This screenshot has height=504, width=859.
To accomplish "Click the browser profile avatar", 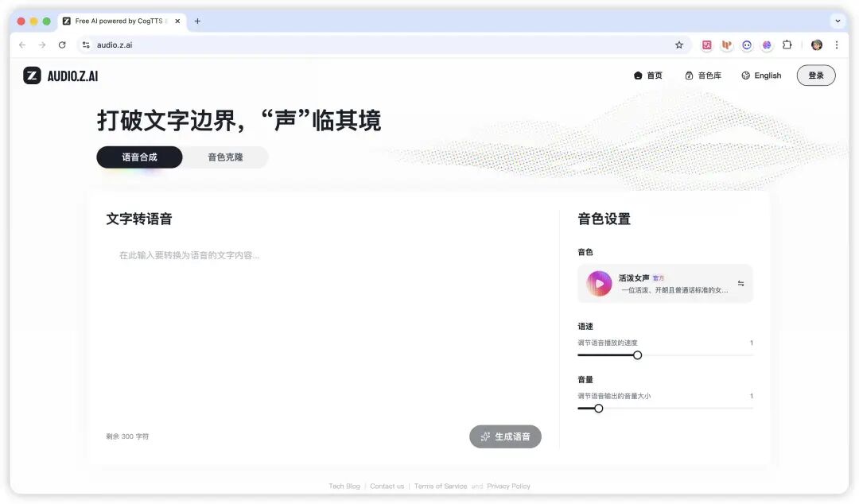I will [817, 45].
